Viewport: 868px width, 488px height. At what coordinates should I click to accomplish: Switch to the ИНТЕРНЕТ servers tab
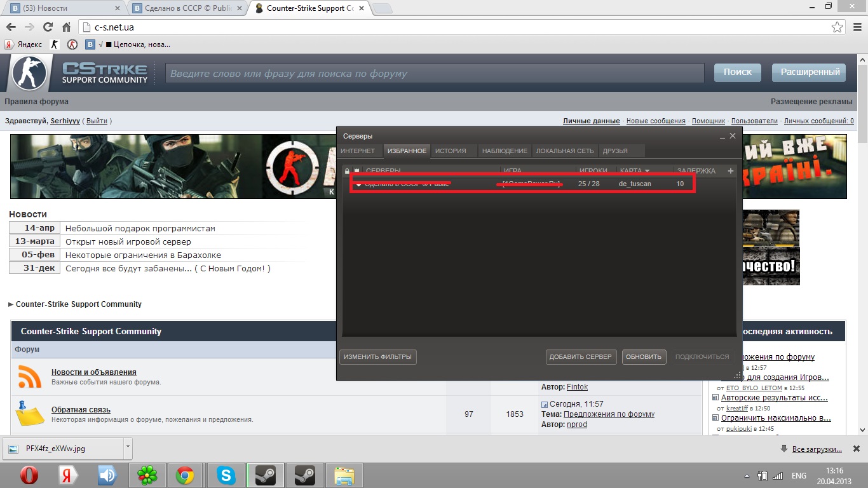click(358, 151)
